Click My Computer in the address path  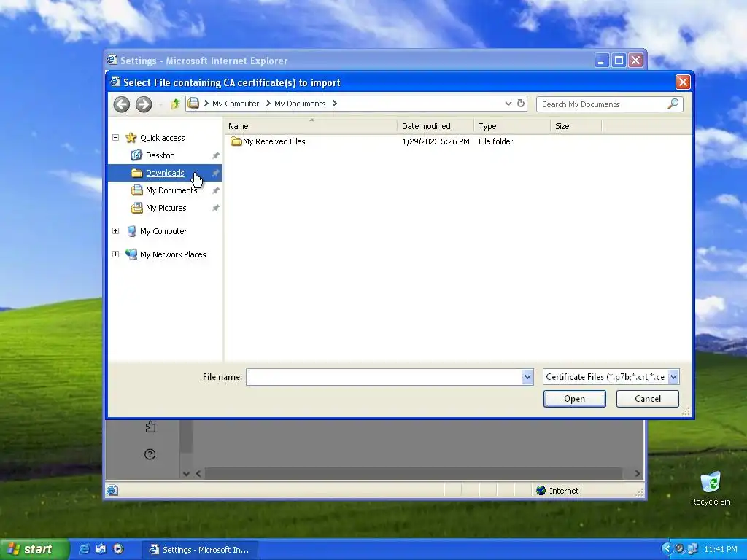[236, 104]
